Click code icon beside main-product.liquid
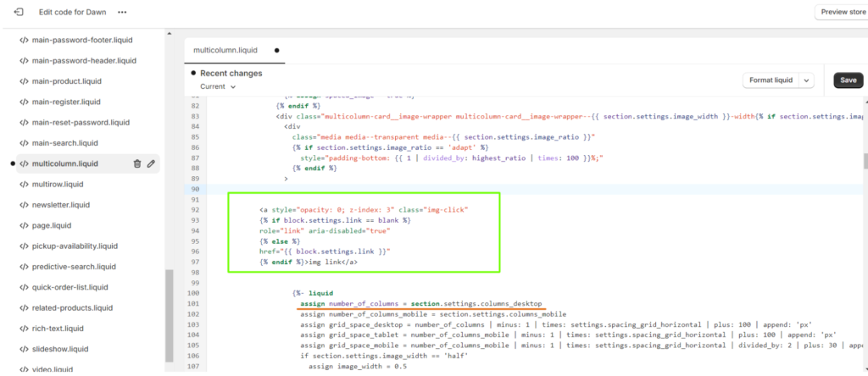Screen dimensions: 868x376 (x=24, y=81)
